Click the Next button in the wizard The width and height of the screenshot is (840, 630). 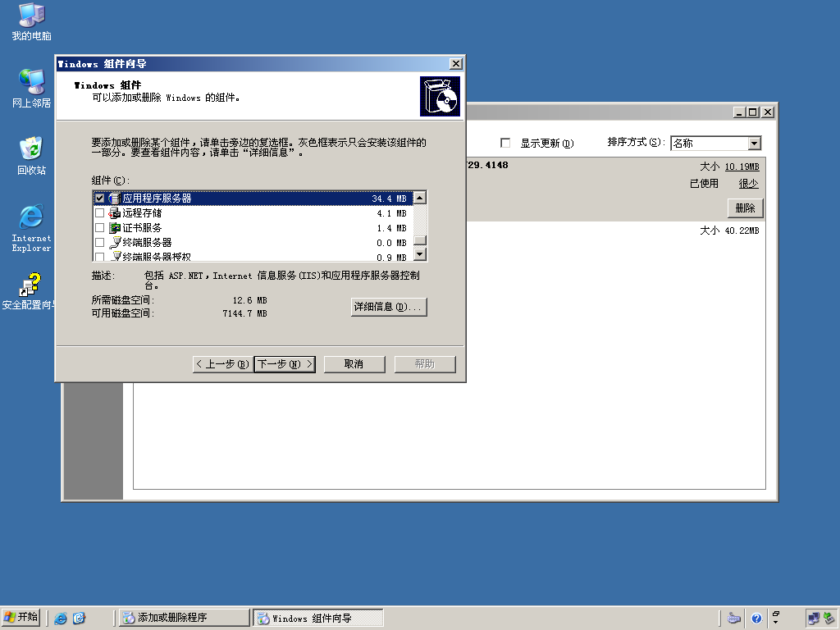coord(285,364)
